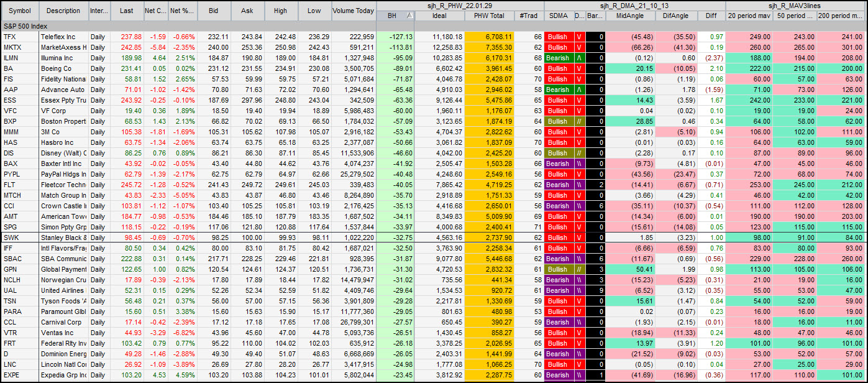Click the Ask column header
868x383 pixels.
point(247,11)
